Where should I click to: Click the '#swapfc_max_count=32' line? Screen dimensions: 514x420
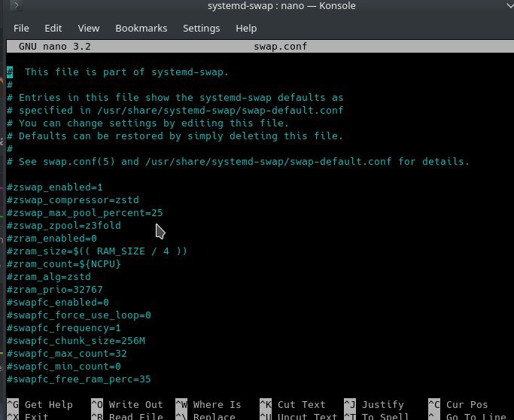click(x=67, y=354)
